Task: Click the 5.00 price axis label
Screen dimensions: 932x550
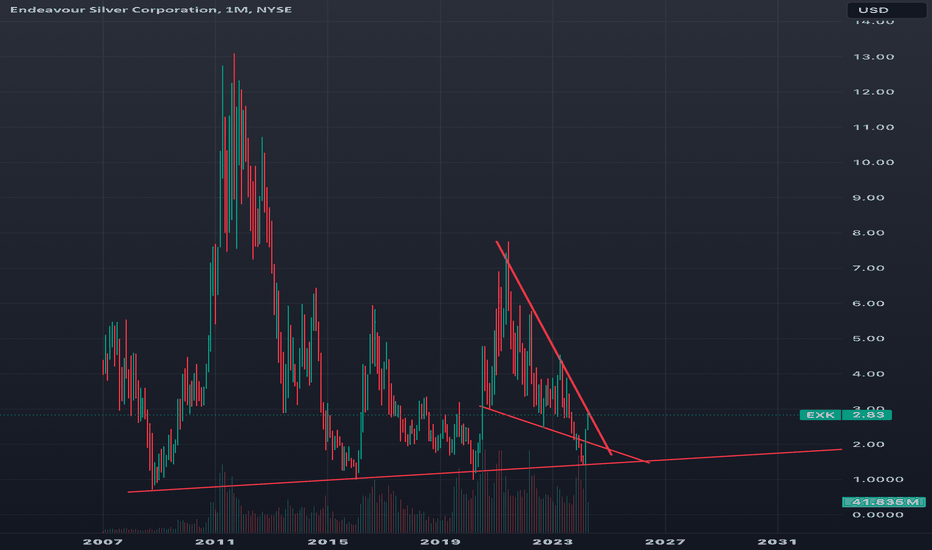Action: click(868, 339)
